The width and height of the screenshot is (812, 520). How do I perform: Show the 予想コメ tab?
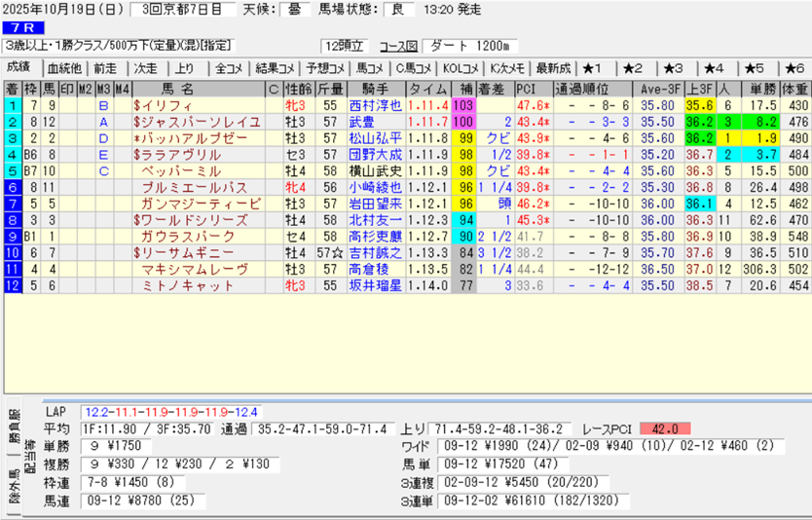pos(323,68)
